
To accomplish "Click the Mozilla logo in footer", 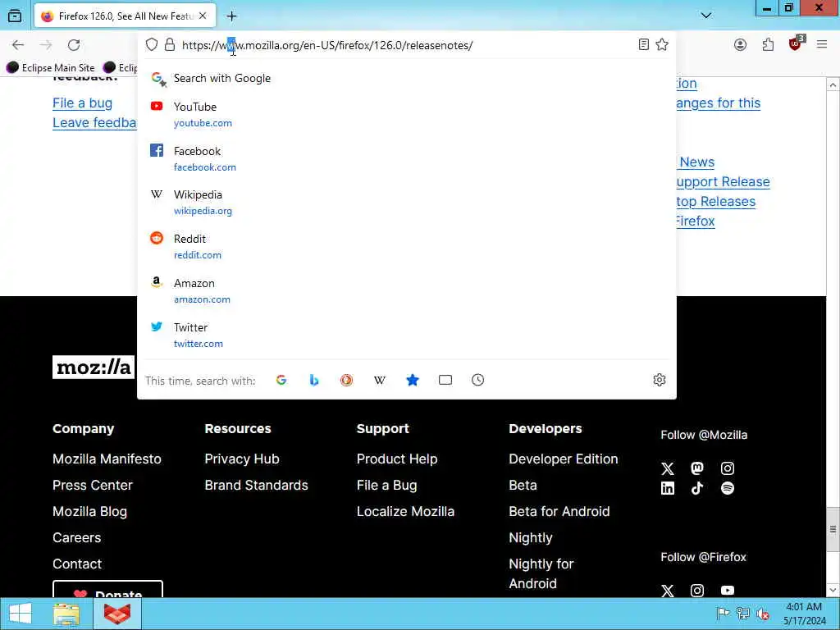I will [x=94, y=367].
